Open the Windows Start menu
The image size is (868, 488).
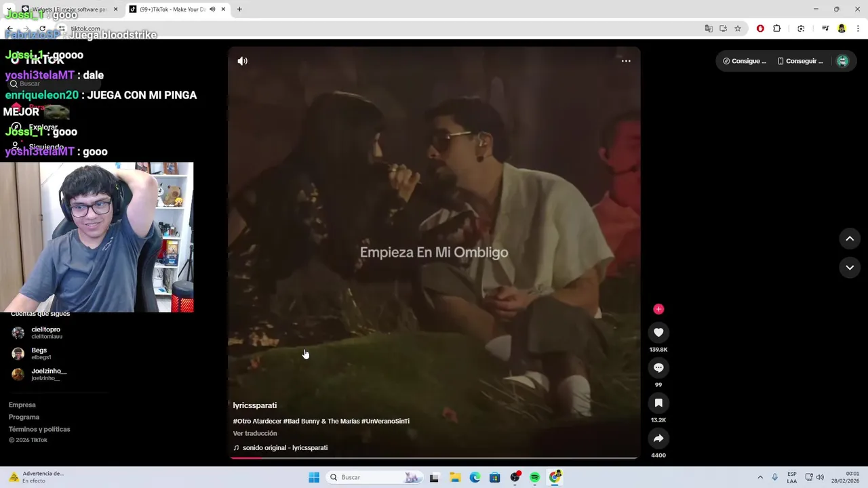click(x=314, y=477)
